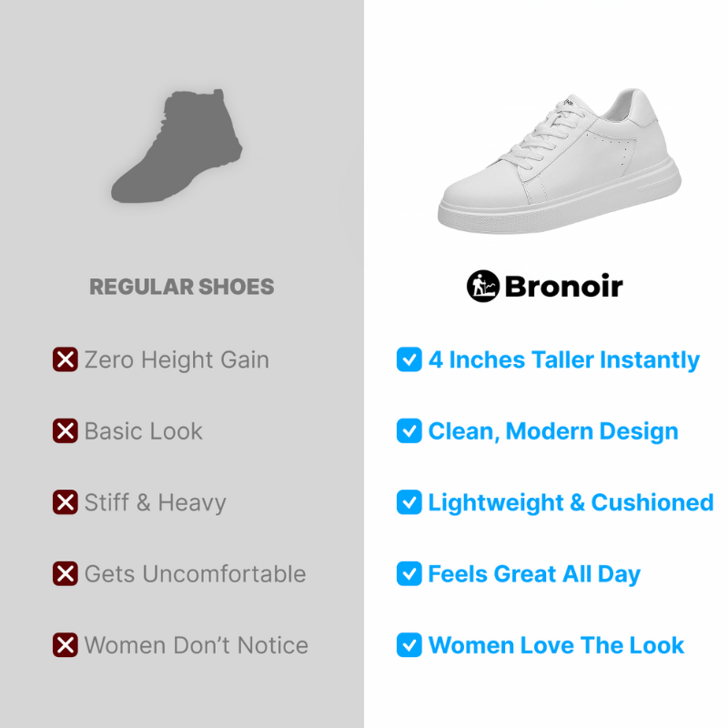Viewport: 728px width, 728px height.
Task: Click the Bronoir brand name text
Action: click(563, 287)
